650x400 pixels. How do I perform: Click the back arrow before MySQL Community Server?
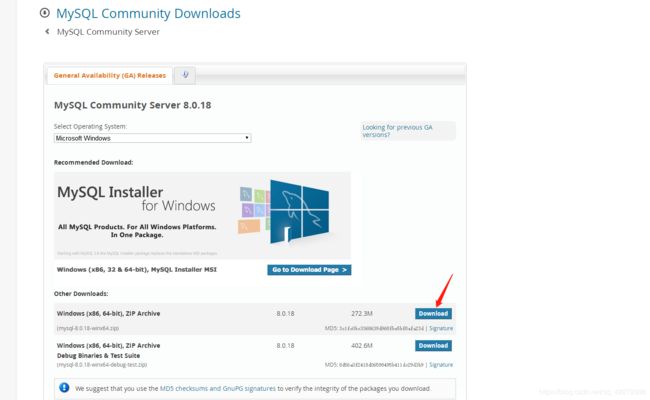point(47,32)
